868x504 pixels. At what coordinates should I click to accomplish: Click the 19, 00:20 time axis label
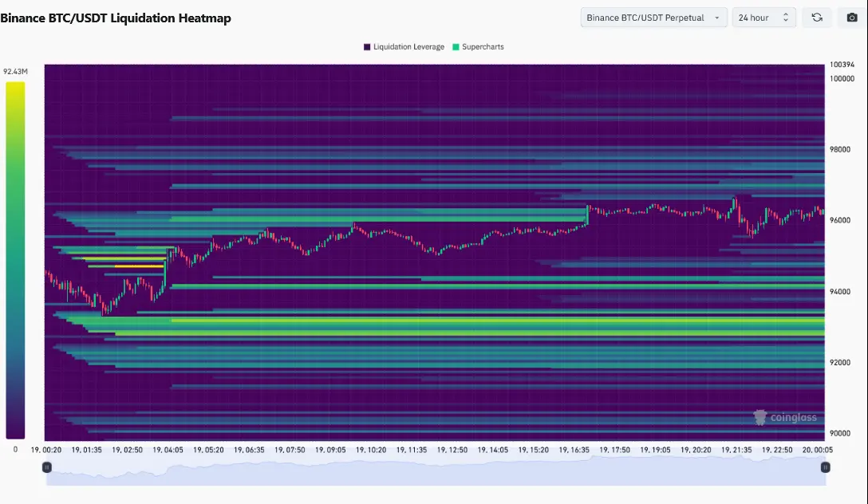coord(46,450)
